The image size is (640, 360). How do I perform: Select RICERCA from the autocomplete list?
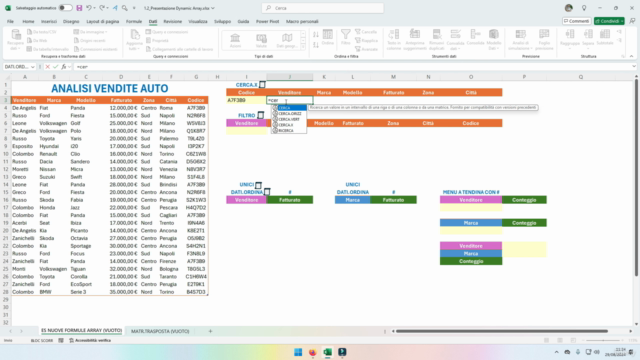[x=289, y=131]
